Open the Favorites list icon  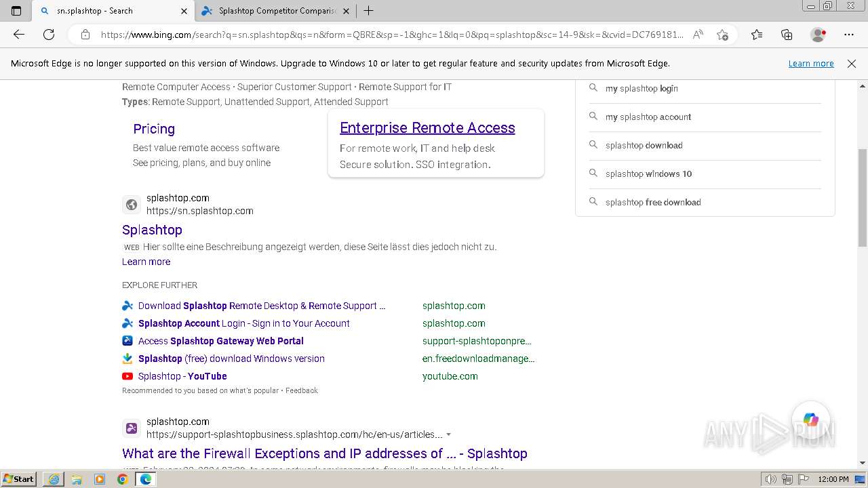pos(757,35)
